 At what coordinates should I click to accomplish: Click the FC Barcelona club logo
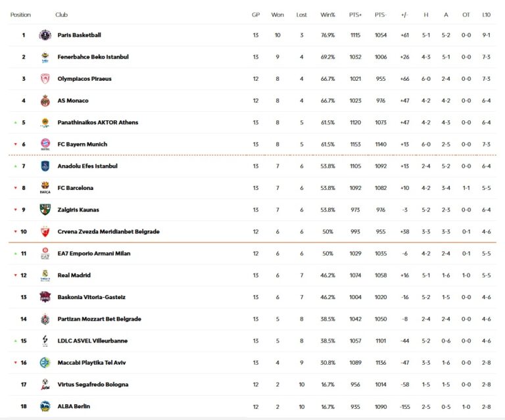coord(45,188)
